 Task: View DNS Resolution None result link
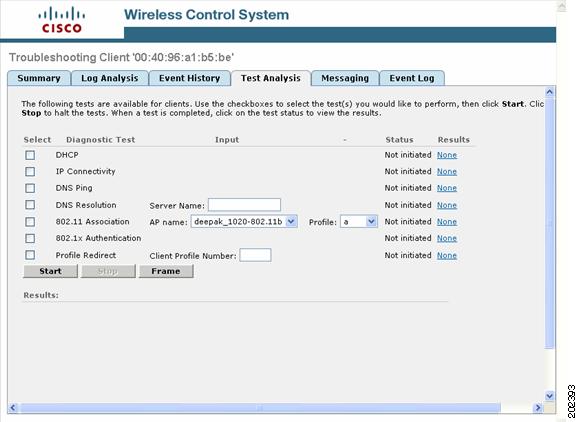click(447, 205)
